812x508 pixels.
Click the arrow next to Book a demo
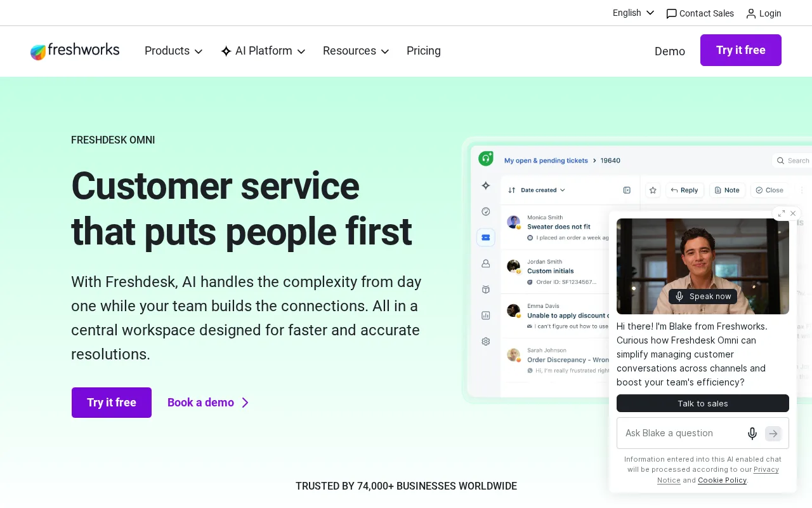[246, 403]
